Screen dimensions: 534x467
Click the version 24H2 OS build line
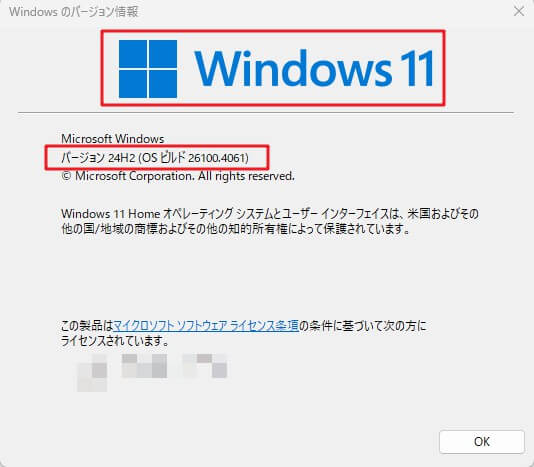(155, 158)
